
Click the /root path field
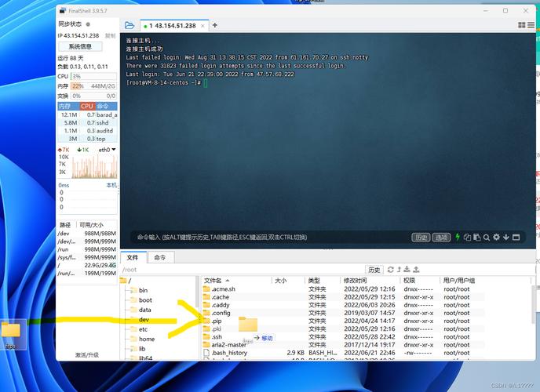[x=242, y=270]
